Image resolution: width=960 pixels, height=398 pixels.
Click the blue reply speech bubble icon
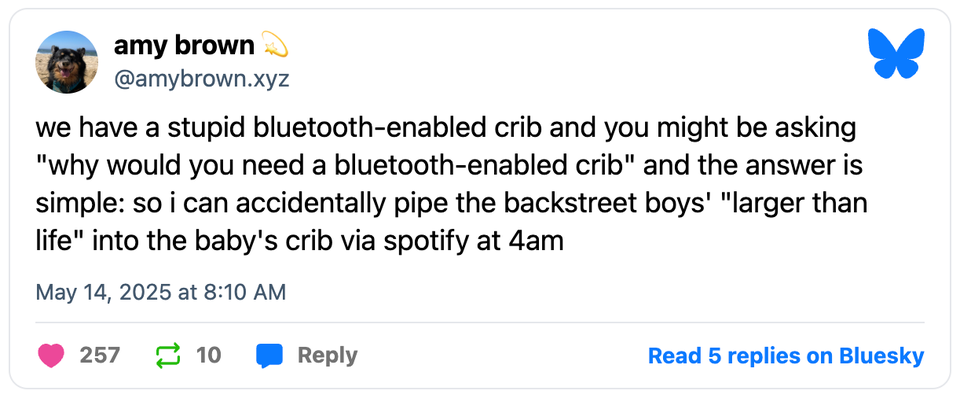pos(269,356)
